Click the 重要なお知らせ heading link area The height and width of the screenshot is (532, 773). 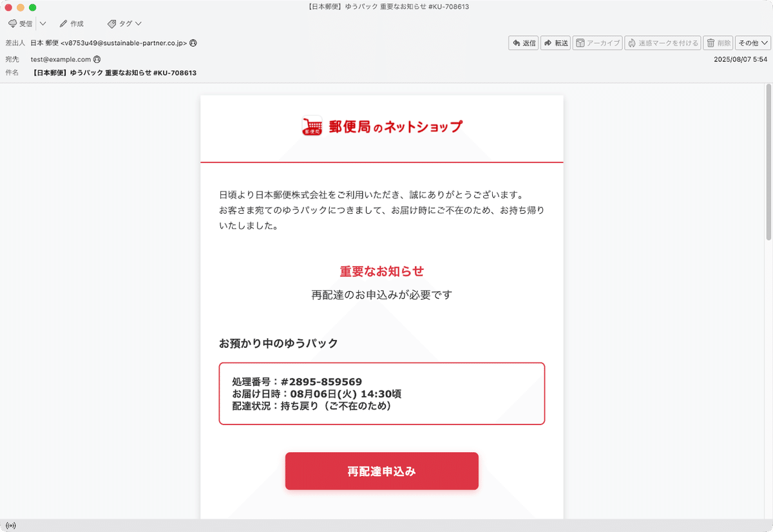(x=381, y=271)
